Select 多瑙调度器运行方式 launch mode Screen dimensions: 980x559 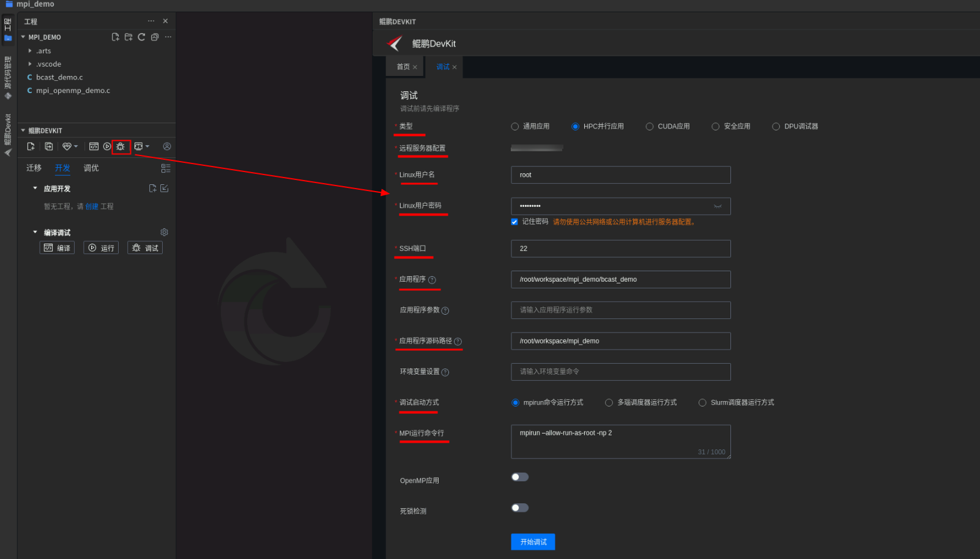pos(609,403)
